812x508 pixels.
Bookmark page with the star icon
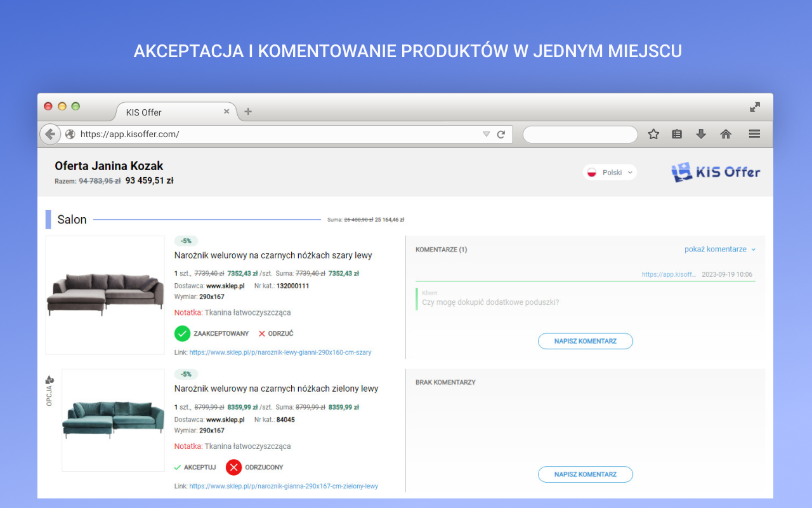point(653,134)
